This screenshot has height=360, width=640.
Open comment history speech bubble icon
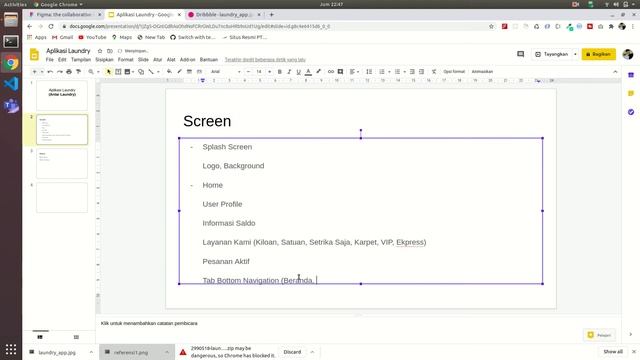520,54
